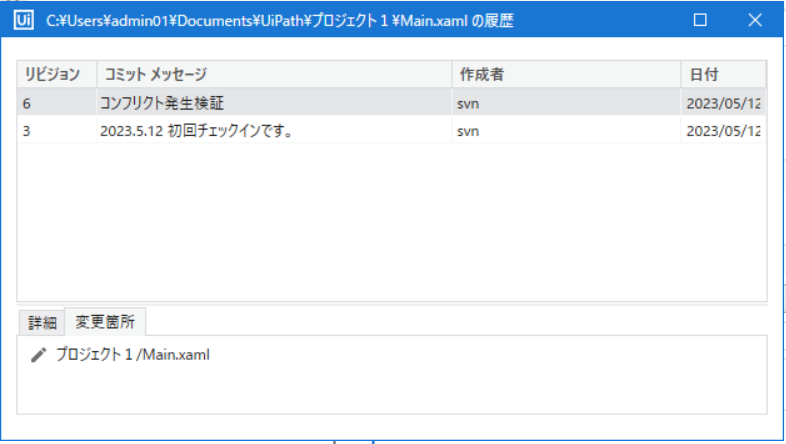Click the date cell of revision 3
This screenshot has width=786, height=444.
click(x=723, y=131)
